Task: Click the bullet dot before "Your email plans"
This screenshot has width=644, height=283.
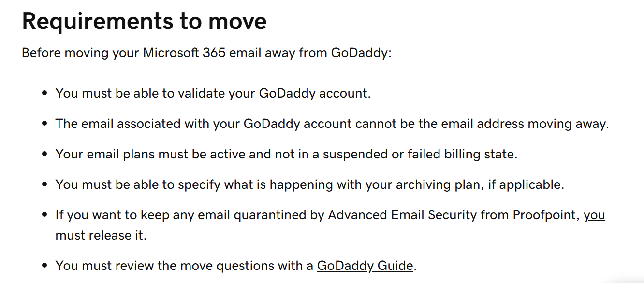Action: tap(44, 154)
